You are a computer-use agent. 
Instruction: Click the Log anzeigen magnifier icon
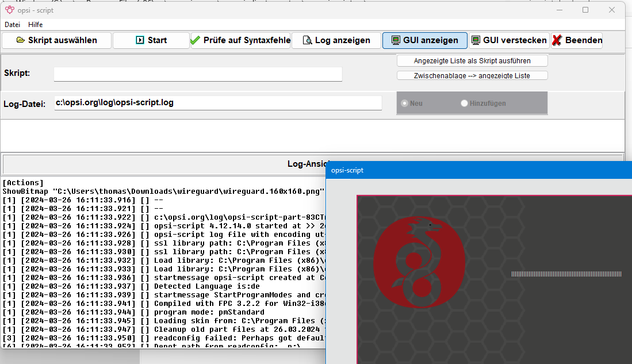(x=307, y=40)
